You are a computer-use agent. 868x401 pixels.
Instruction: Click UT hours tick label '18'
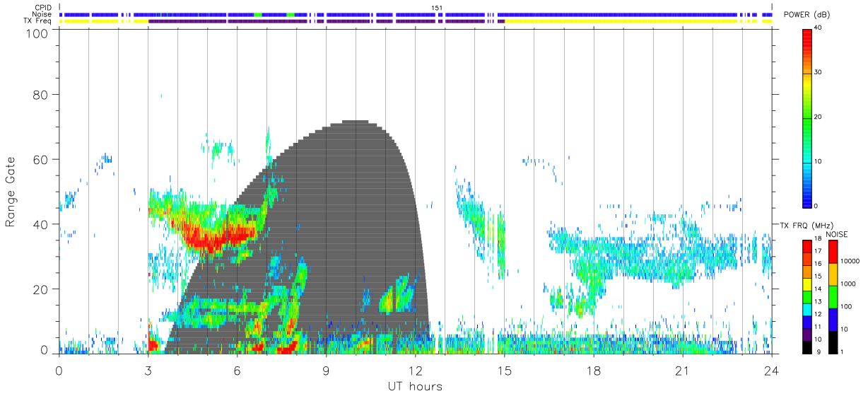pyautogui.click(x=593, y=370)
